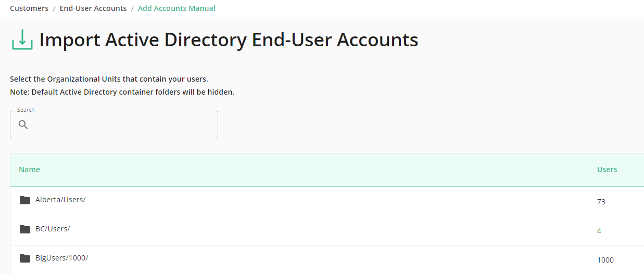This screenshot has height=274, width=644.
Task: Click the user count 1000
Action: pos(605,260)
